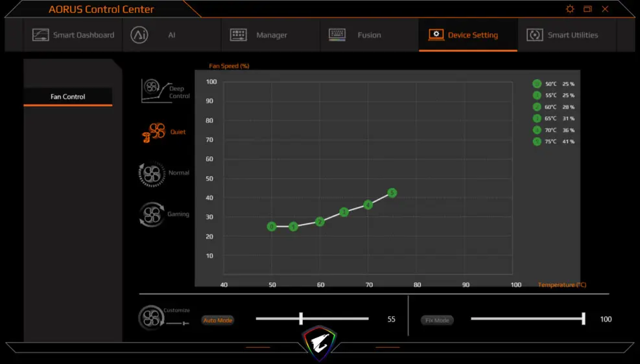Click the Customize fan icon
The image size is (640, 364).
click(151, 317)
